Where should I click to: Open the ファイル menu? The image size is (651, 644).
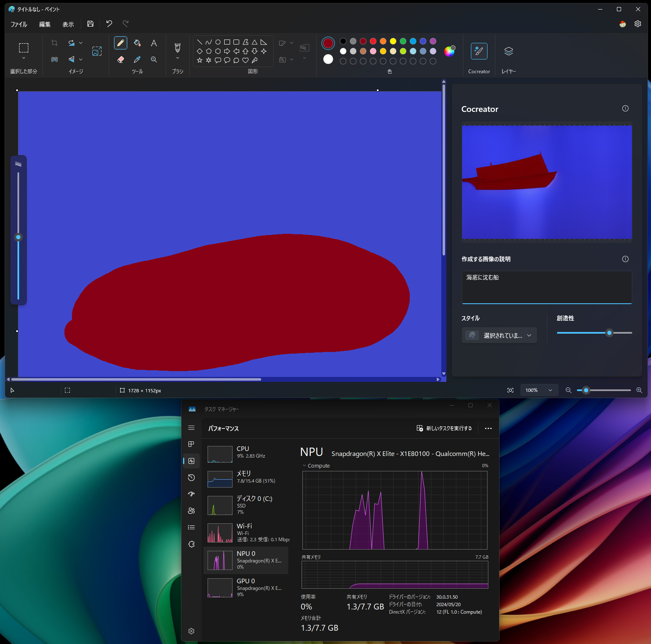(18, 24)
